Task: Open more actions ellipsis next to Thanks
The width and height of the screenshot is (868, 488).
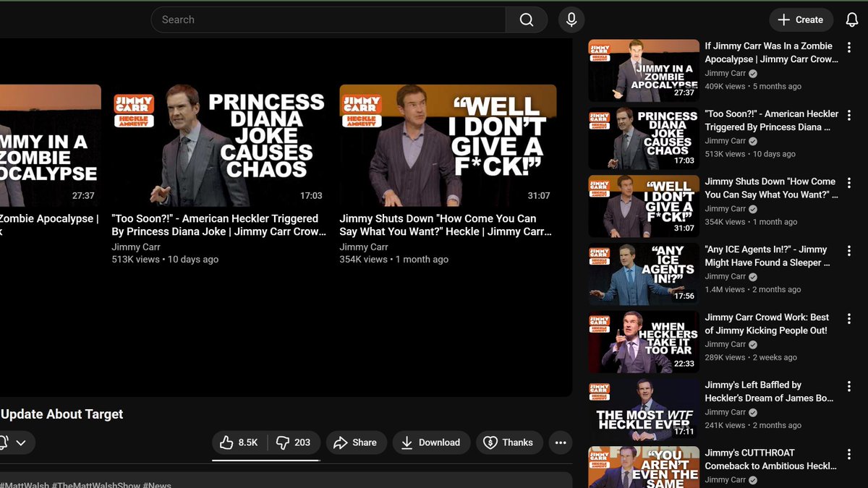Action: (x=561, y=442)
